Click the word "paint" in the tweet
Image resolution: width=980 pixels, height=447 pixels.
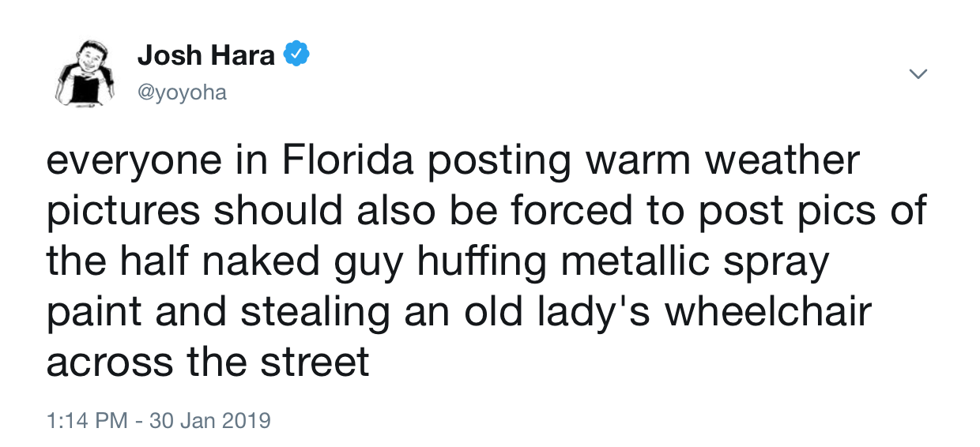tap(93, 312)
